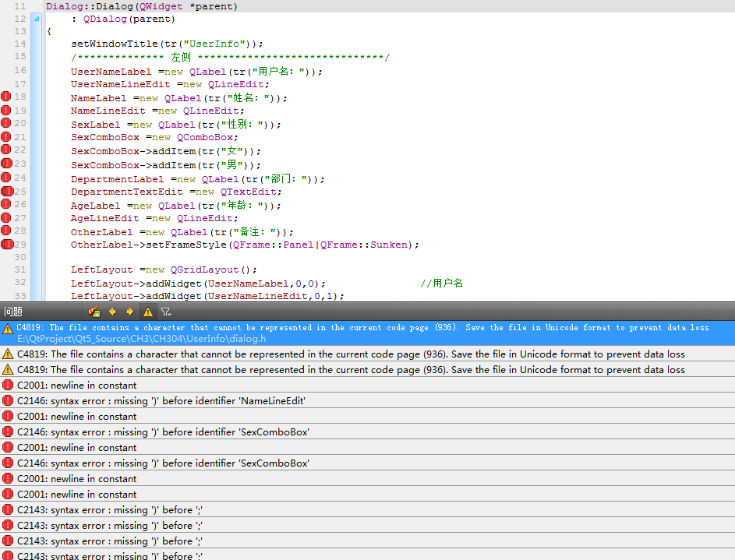Click the QDialog(parent) initializer text
The width and height of the screenshot is (735, 560).
pos(129,19)
